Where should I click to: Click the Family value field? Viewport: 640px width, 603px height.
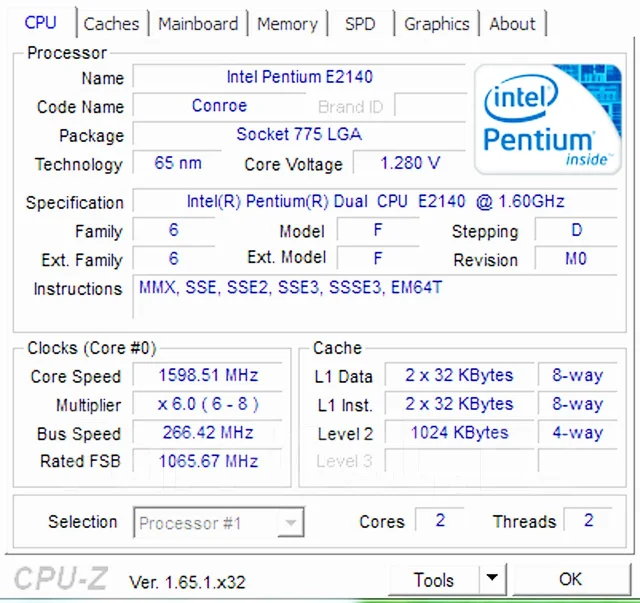click(x=174, y=230)
